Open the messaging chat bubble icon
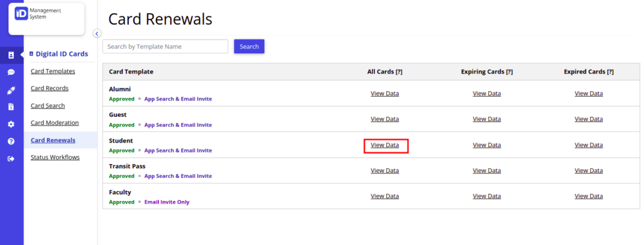This screenshot has width=644, height=245. 11,72
